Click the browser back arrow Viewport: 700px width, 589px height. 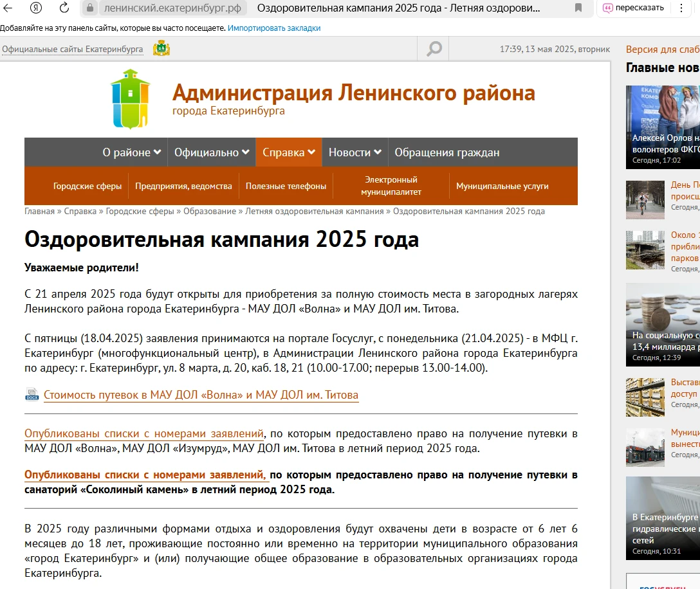[9, 8]
